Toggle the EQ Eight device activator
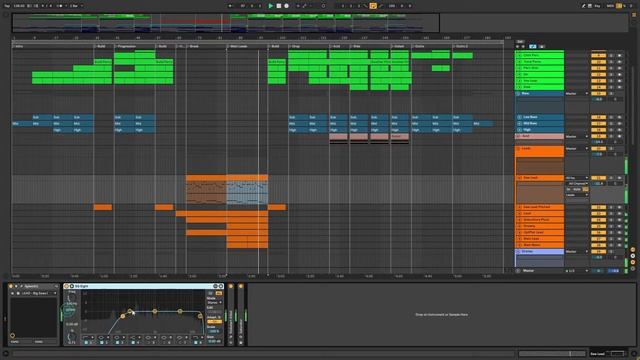The image size is (640, 360). (67, 286)
